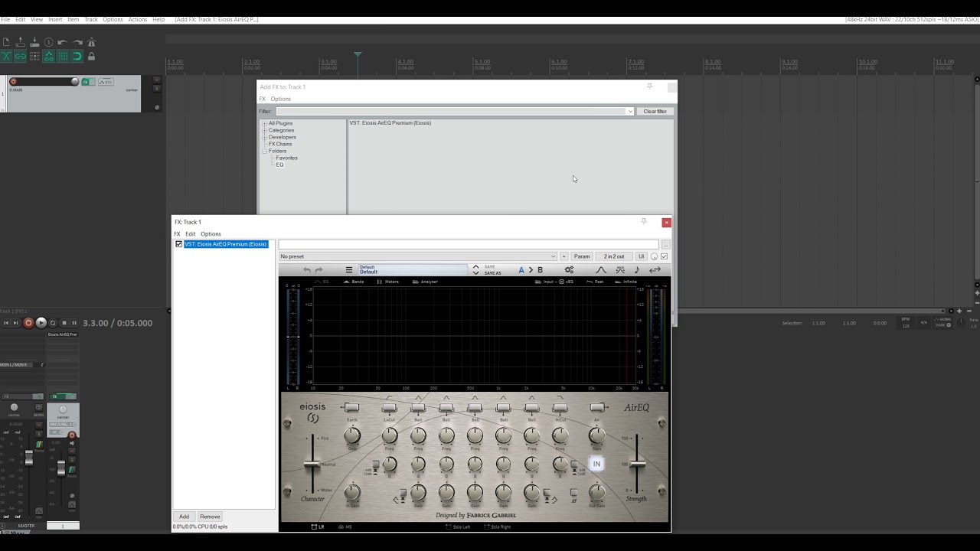Screen dimensions: 980x551
Task: Click the transport Play button
Action: pos(41,323)
